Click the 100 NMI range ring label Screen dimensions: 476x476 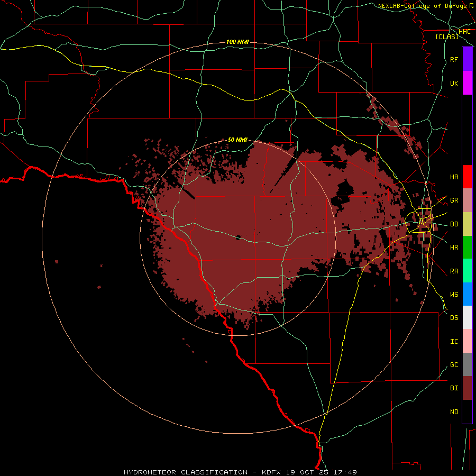(x=237, y=42)
